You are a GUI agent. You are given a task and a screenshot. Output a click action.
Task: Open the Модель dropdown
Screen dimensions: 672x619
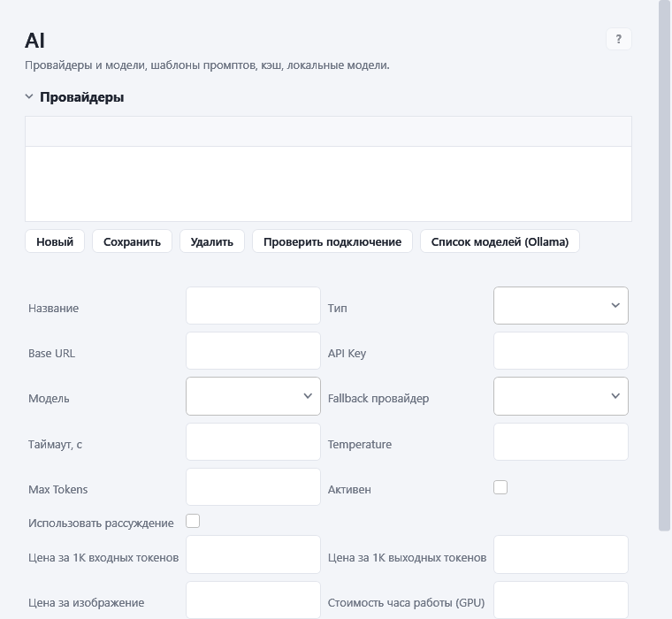point(253,396)
